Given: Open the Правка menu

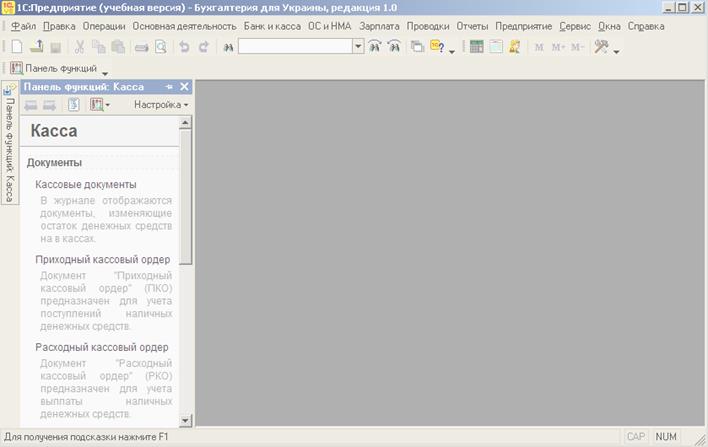Looking at the screenshot, I should (x=59, y=26).
